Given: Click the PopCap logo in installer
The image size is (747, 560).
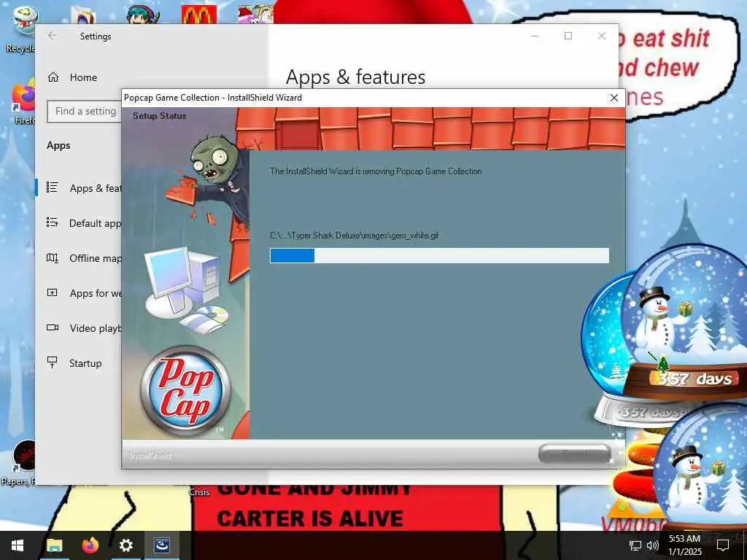Looking at the screenshot, I should [x=185, y=391].
